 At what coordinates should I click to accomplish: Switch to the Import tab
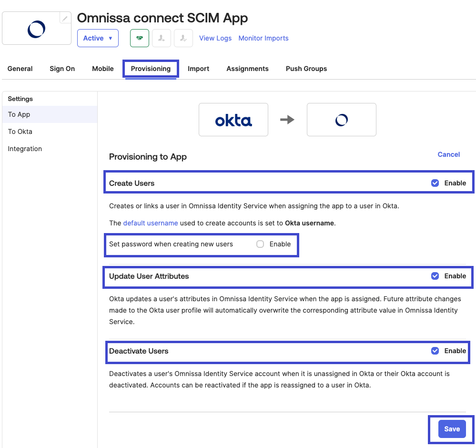tap(199, 69)
